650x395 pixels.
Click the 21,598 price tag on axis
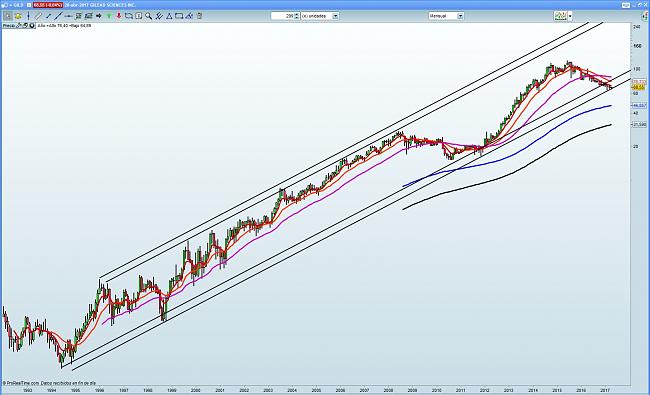tap(639, 124)
